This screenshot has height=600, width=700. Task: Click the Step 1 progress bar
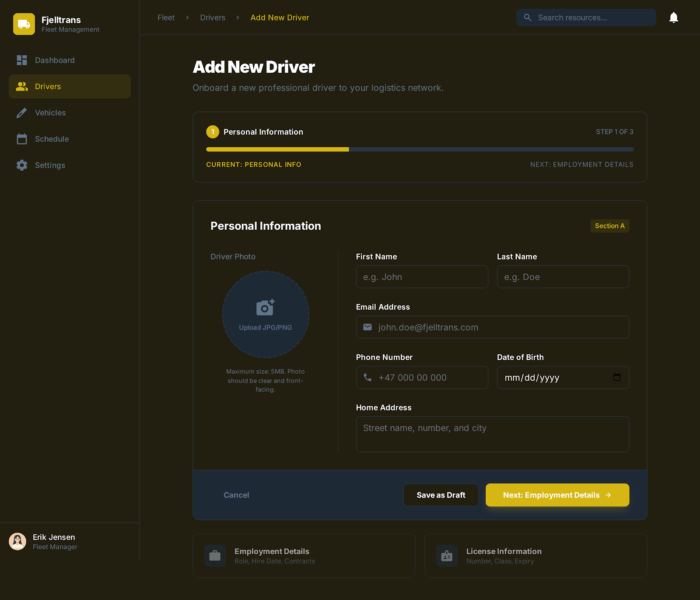(x=277, y=149)
